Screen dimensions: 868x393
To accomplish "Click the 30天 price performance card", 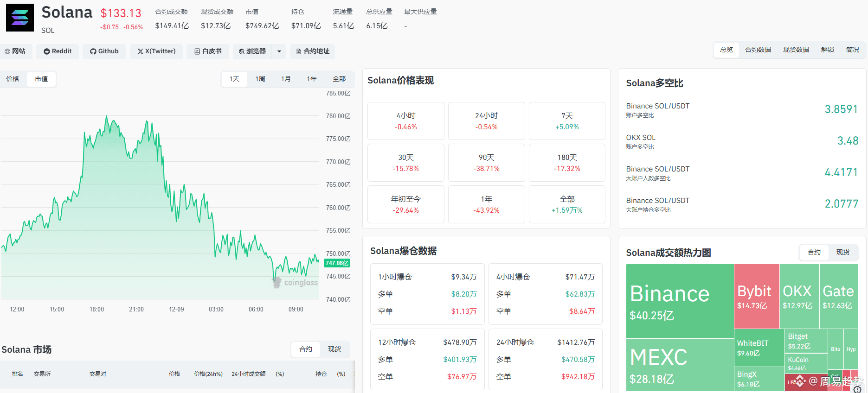I will coord(405,163).
